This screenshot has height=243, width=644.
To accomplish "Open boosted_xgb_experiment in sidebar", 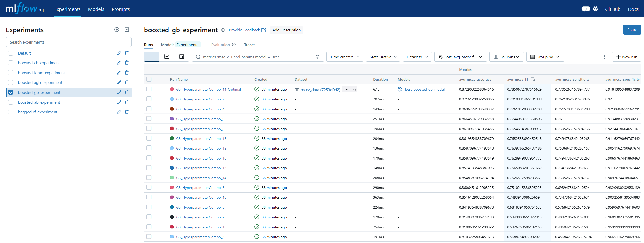I will [x=40, y=82].
